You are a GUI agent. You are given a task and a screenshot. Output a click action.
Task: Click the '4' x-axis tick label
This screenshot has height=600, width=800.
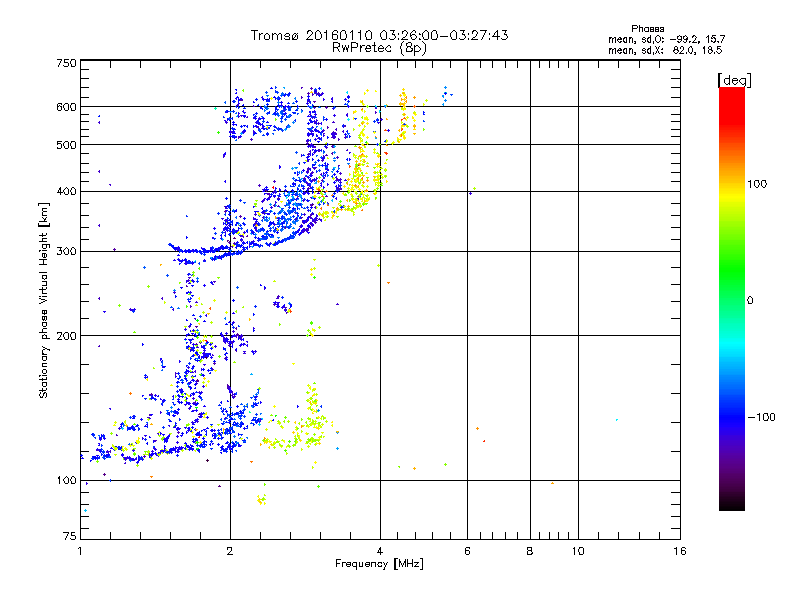click(380, 551)
